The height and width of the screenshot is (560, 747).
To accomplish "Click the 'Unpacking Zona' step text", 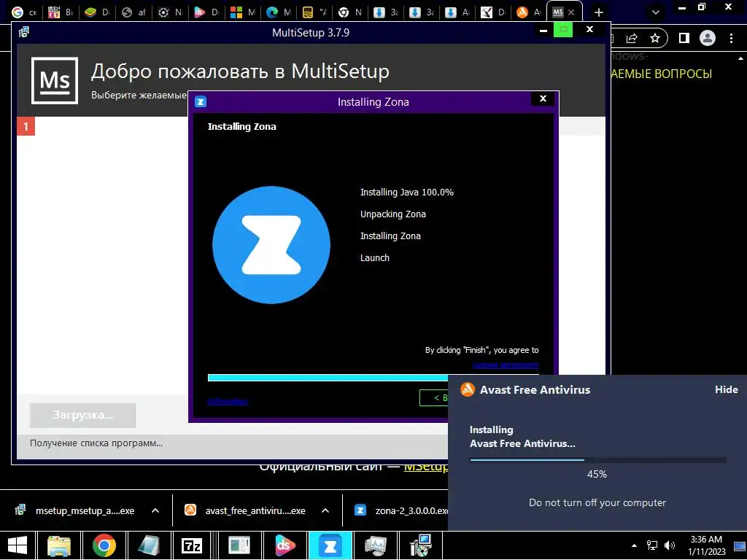I will pyautogui.click(x=393, y=214).
